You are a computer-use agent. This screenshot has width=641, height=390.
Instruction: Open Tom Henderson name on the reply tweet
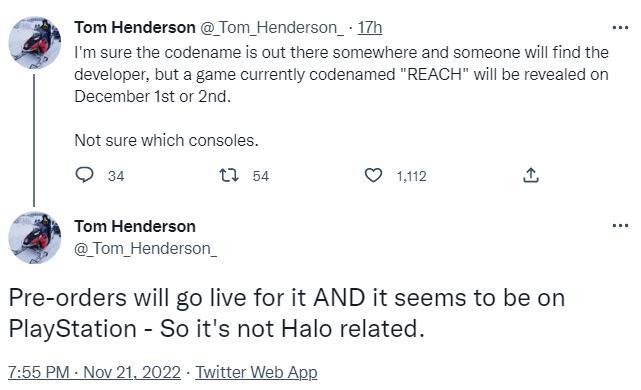point(135,226)
